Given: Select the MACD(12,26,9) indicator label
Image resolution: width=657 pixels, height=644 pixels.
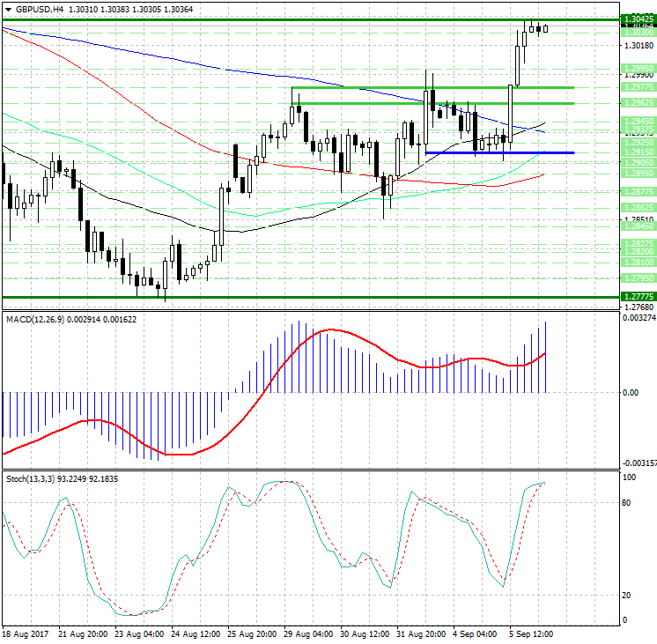Looking at the screenshot, I should coord(34,317).
